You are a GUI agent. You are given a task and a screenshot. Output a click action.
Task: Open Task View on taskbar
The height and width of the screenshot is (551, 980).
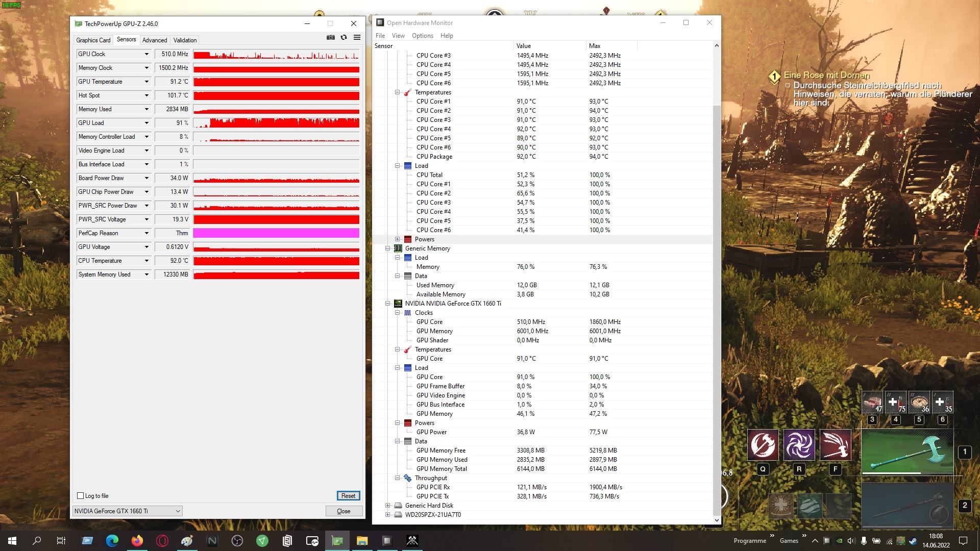(x=61, y=541)
